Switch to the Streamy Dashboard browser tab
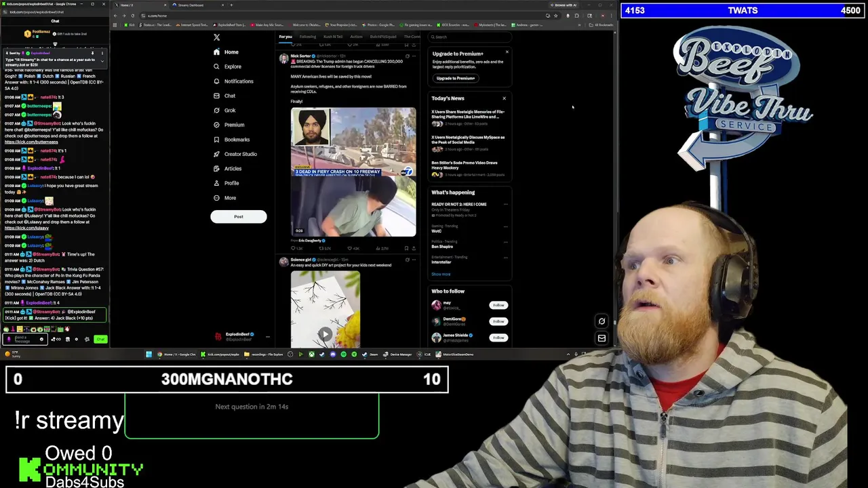 197,5
